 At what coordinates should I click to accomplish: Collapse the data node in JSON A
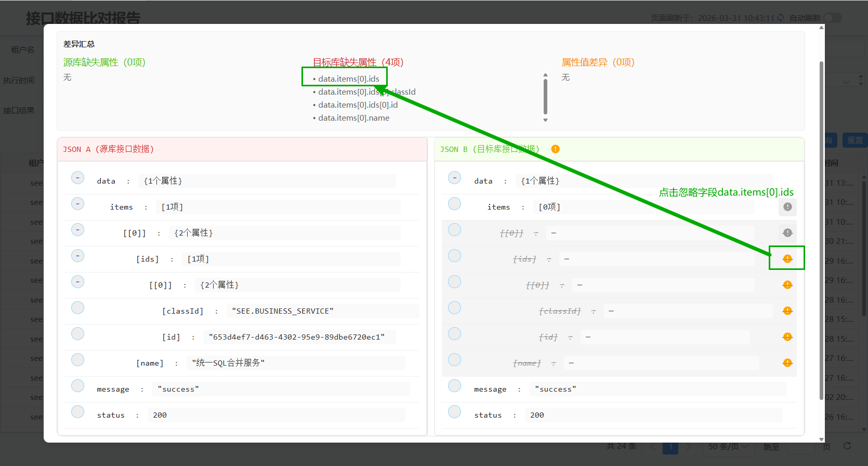click(78, 178)
